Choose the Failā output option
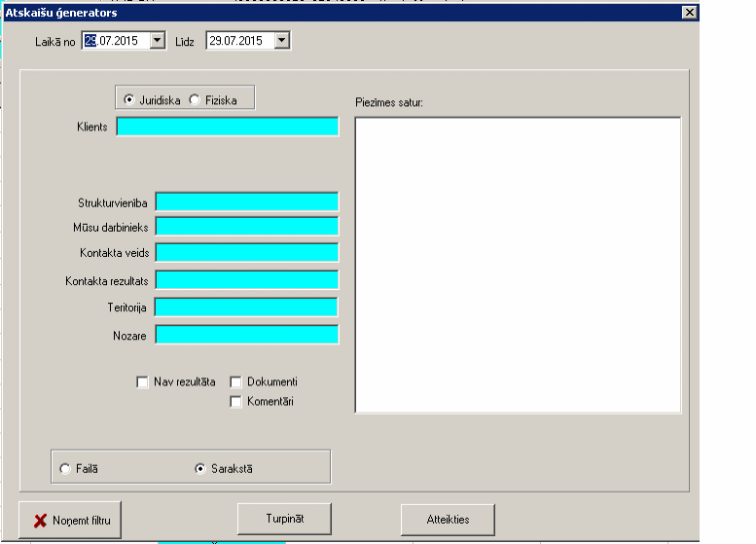The image size is (756, 544). 64,468
